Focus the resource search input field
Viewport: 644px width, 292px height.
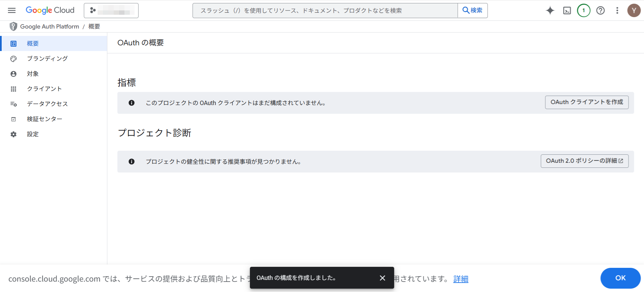point(325,10)
